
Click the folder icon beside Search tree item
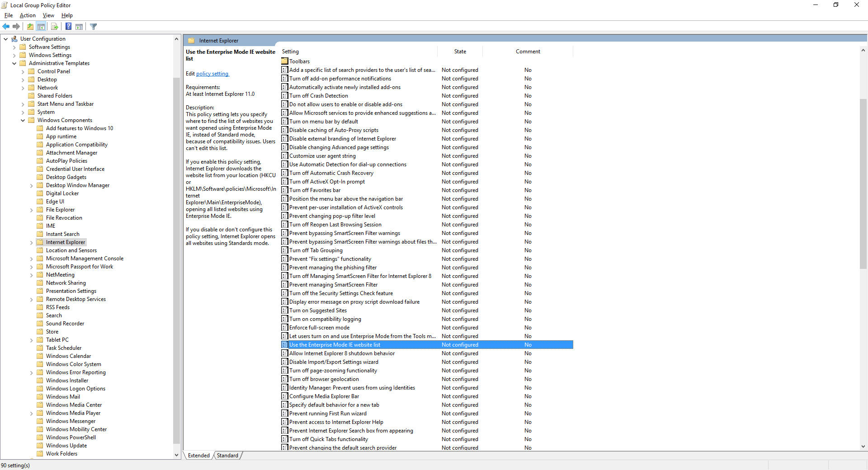[x=40, y=315]
